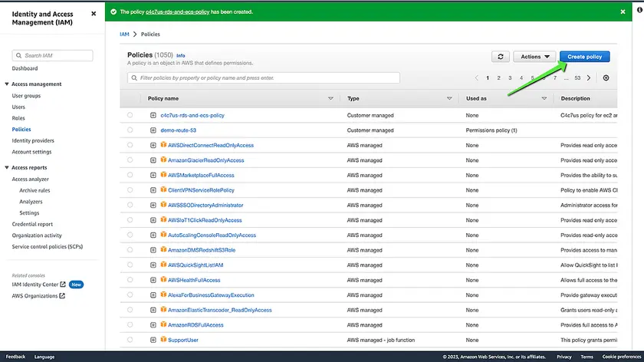Open Archive rules under Access analyzer

34,190
